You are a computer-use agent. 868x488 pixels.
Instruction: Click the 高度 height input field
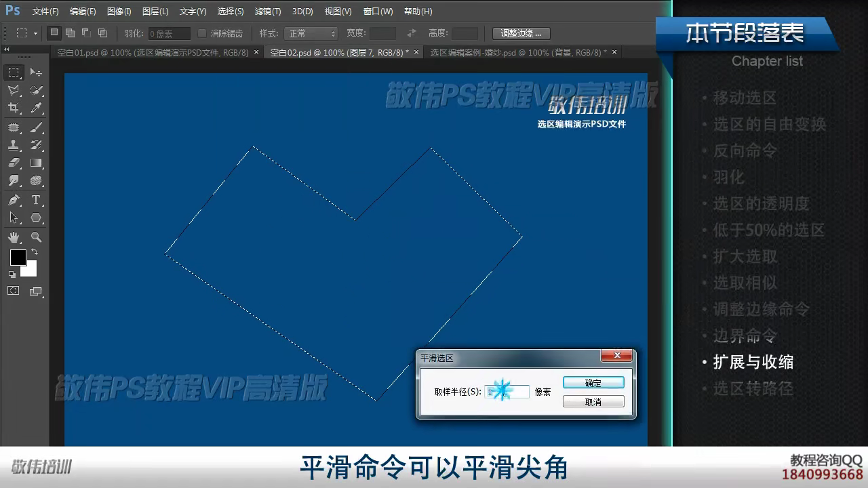465,33
